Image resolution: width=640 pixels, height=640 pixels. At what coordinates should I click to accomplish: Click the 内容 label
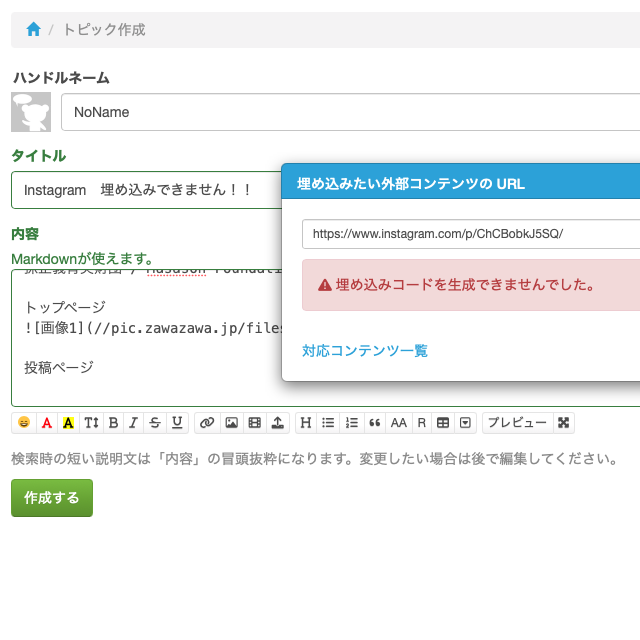click(x=25, y=234)
